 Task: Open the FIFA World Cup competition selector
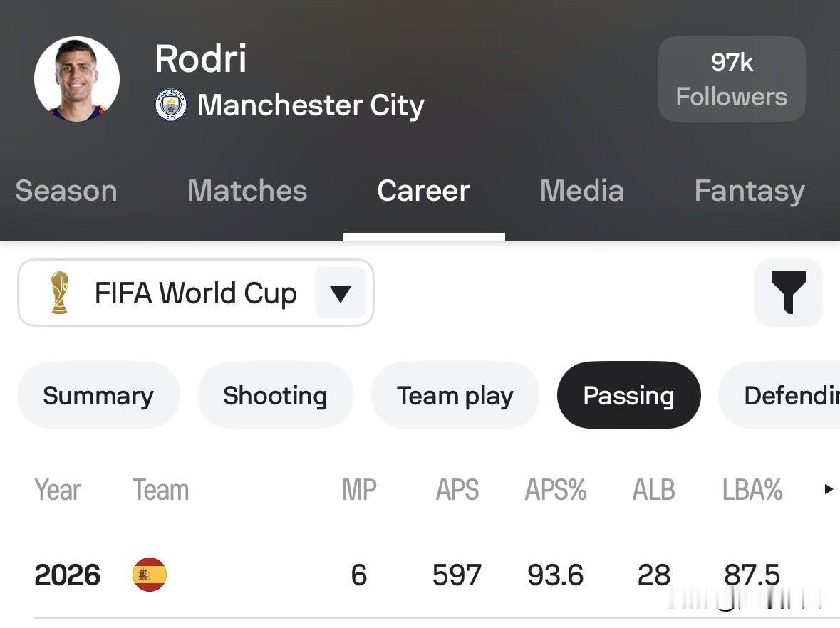(x=195, y=293)
